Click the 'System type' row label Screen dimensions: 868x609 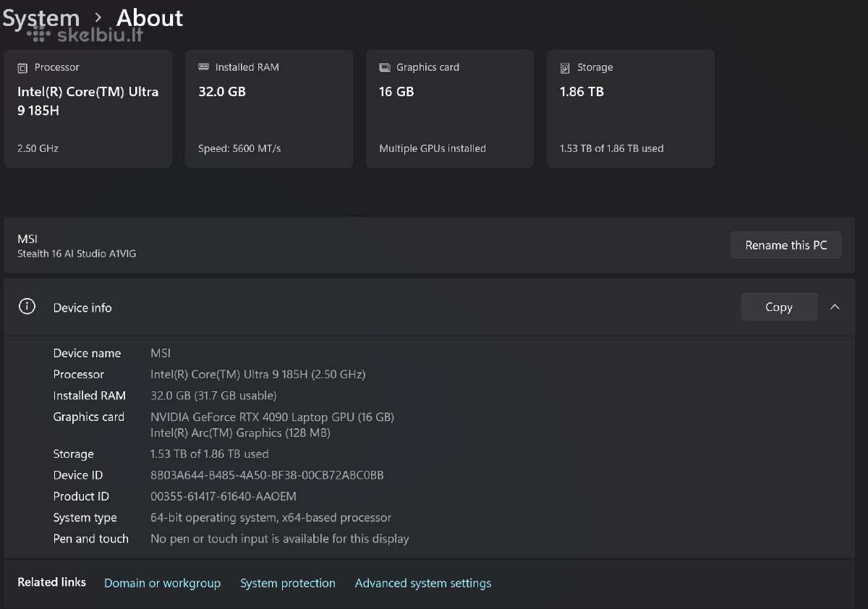[x=85, y=518]
